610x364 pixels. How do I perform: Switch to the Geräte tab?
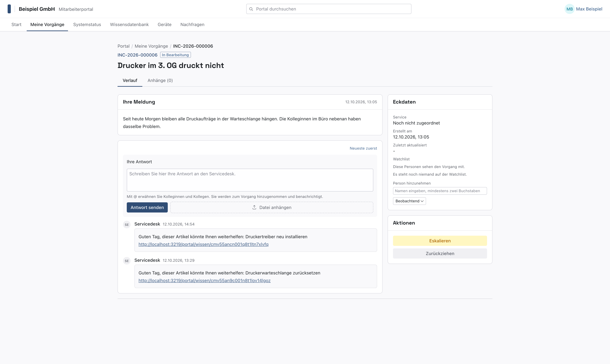[164, 24]
